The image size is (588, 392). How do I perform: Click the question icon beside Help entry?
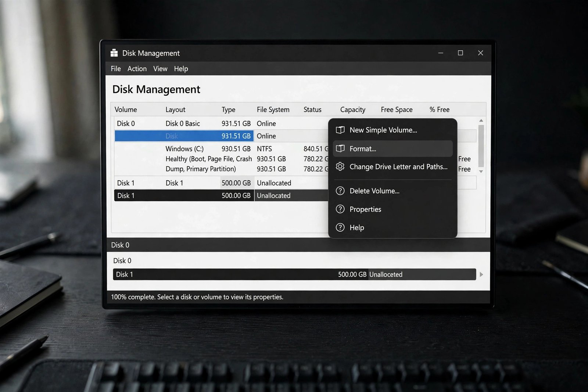pyautogui.click(x=340, y=227)
